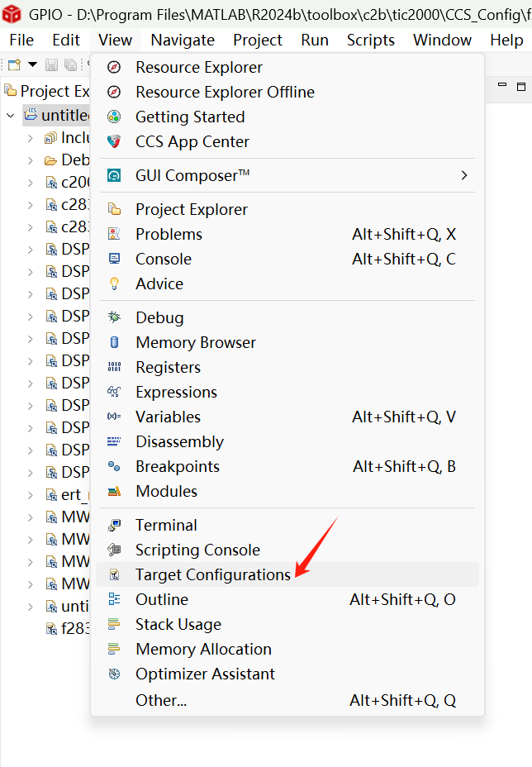Select the untitled project root
The width and height of the screenshot is (532, 767).
58,116
